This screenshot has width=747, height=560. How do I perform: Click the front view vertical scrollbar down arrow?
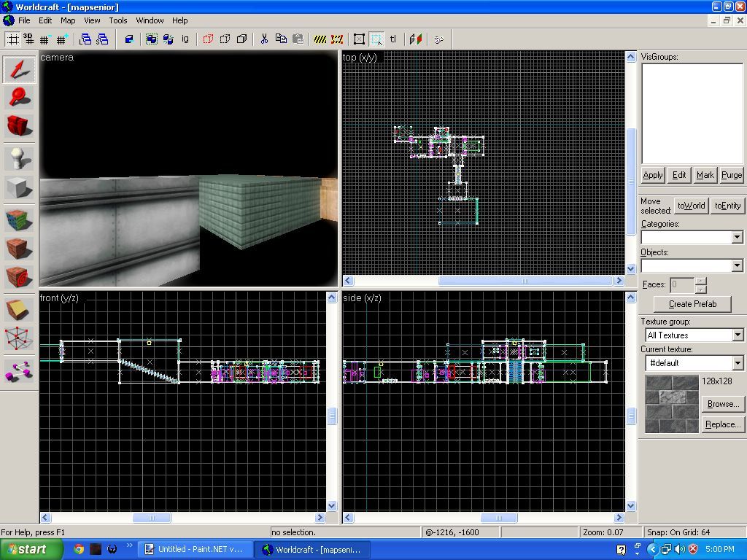point(332,506)
